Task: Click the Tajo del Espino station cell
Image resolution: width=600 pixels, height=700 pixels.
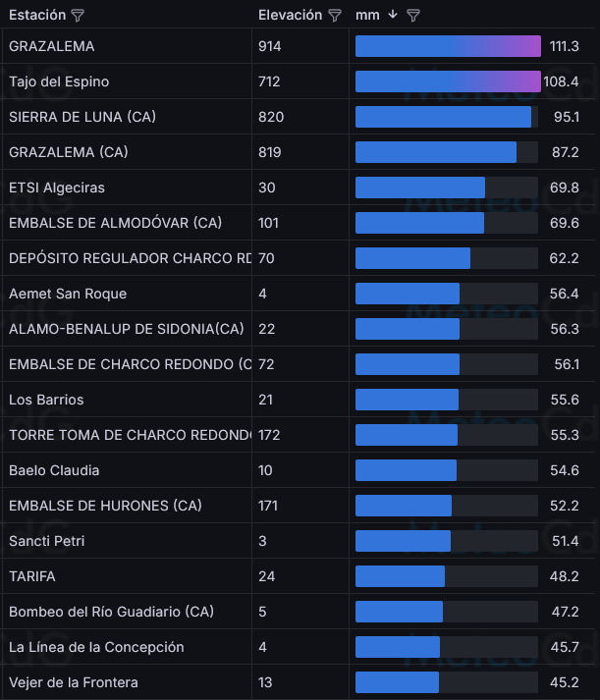Action: [59, 81]
